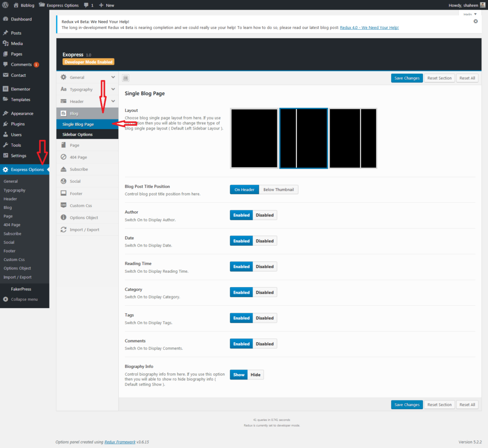Click the 404 Page circle icon

click(x=63, y=157)
